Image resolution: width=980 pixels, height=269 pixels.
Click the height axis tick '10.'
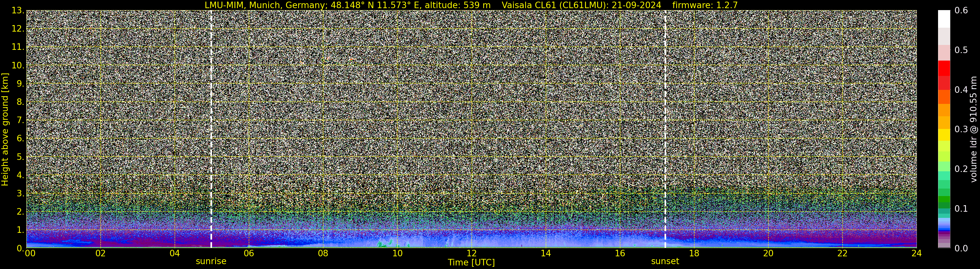18,65
